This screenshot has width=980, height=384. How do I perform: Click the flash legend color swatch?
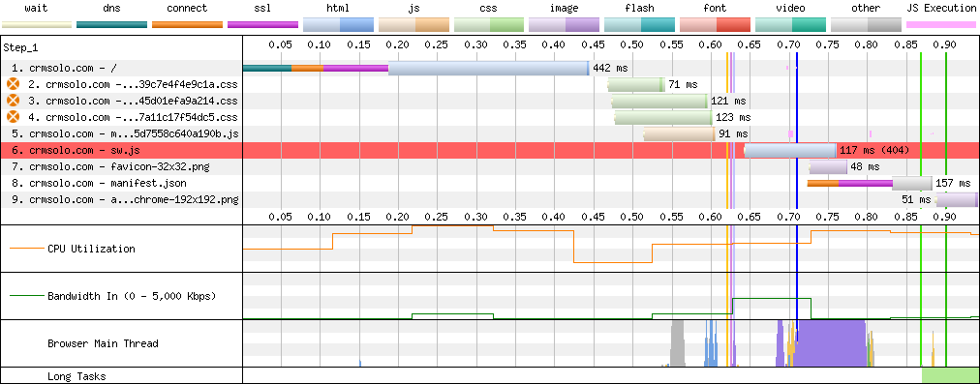640,25
